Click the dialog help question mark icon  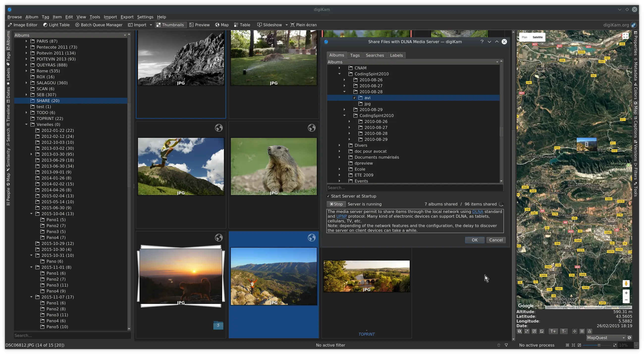(x=482, y=42)
